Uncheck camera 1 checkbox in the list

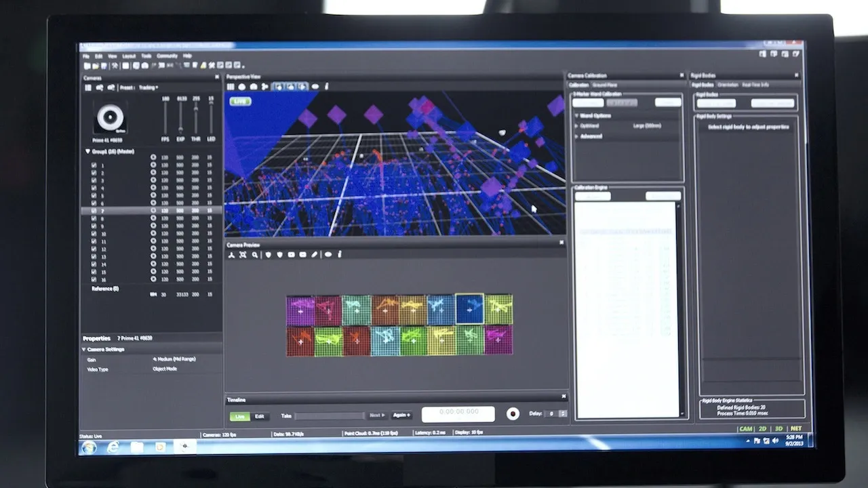(94, 165)
